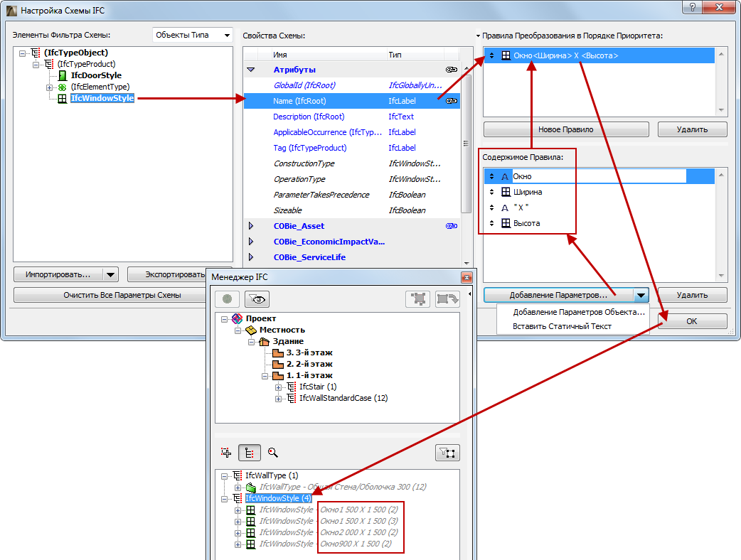Expand IfcWallStandardCase (12) node
741x560 pixels.
(278, 399)
